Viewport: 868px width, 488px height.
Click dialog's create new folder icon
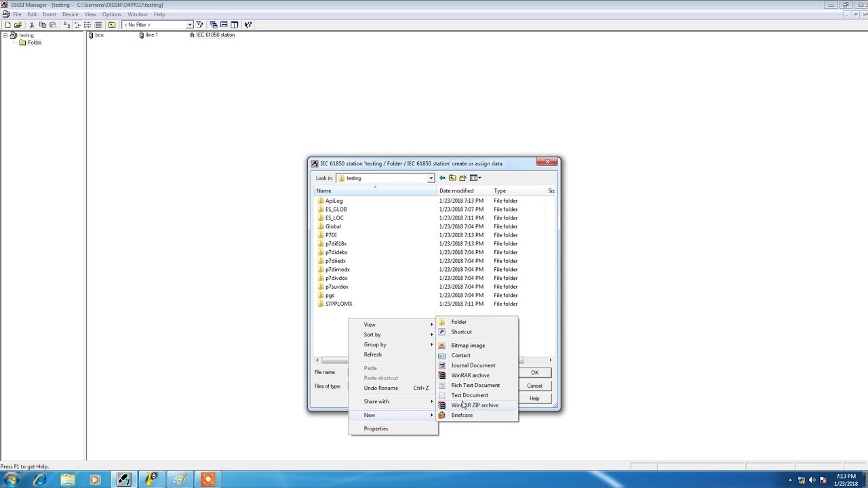pyautogui.click(x=462, y=178)
